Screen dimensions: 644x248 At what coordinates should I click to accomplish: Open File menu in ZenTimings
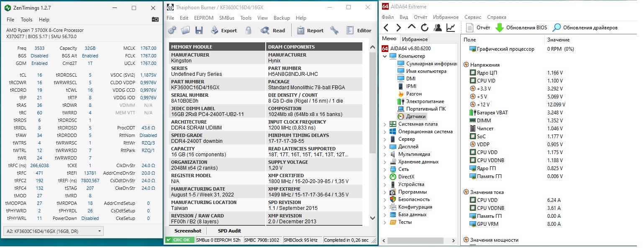pos(10,20)
